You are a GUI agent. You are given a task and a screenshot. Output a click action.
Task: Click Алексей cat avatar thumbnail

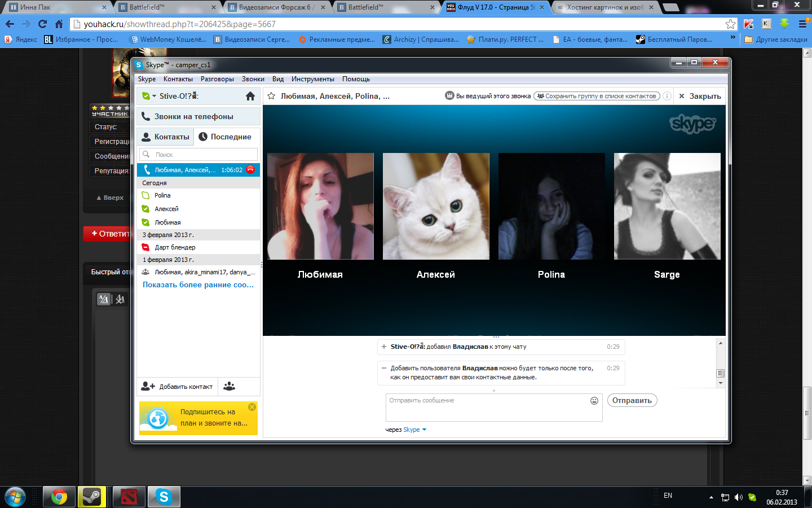pyautogui.click(x=436, y=206)
